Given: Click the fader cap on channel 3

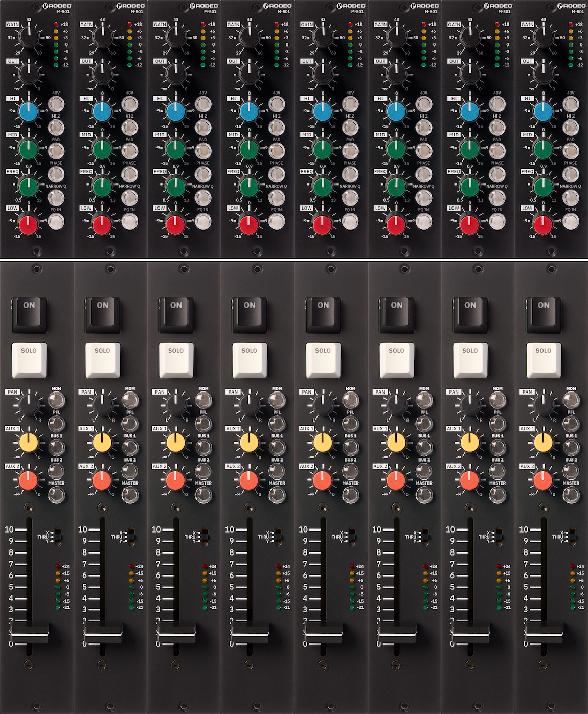Looking at the screenshot, I should tap(176, 633).
